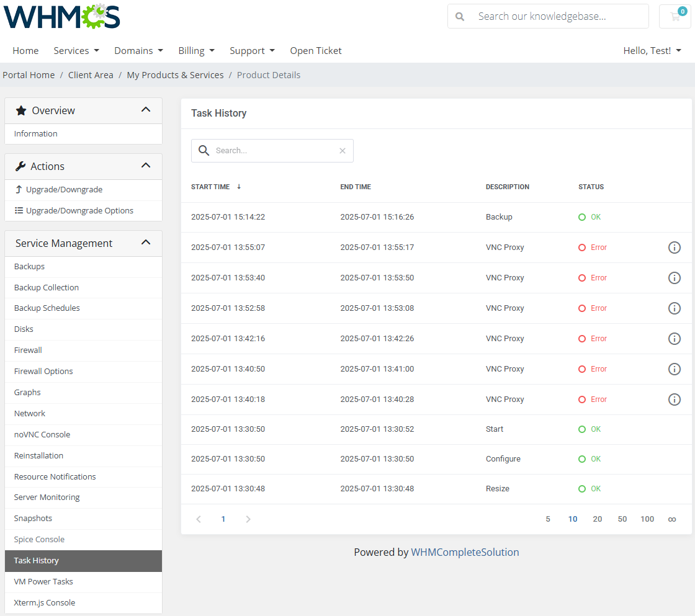The image size is (695, 616).
Task: Go to Home in the navigation bar
Action: tap(25, 50)
